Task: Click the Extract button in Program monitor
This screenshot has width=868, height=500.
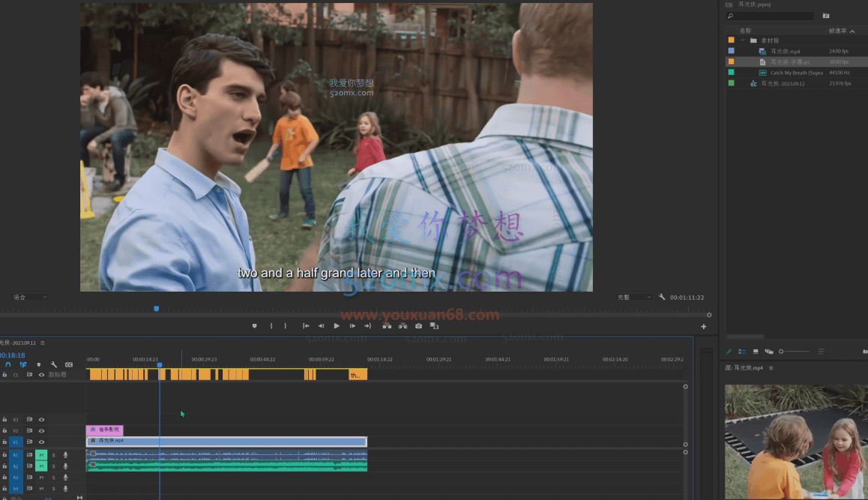Action: (403, 326)
